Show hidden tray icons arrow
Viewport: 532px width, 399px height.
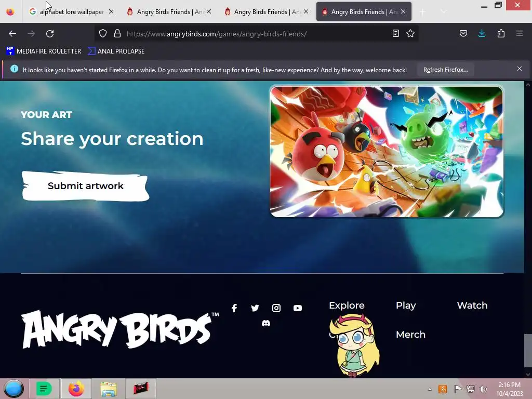[430, 389]
